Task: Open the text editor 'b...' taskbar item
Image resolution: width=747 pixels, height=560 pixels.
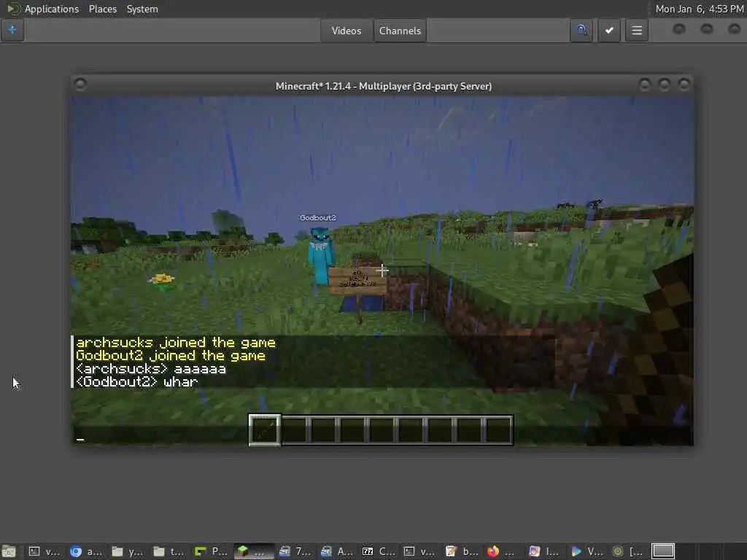Action: (x=462, y=551)
